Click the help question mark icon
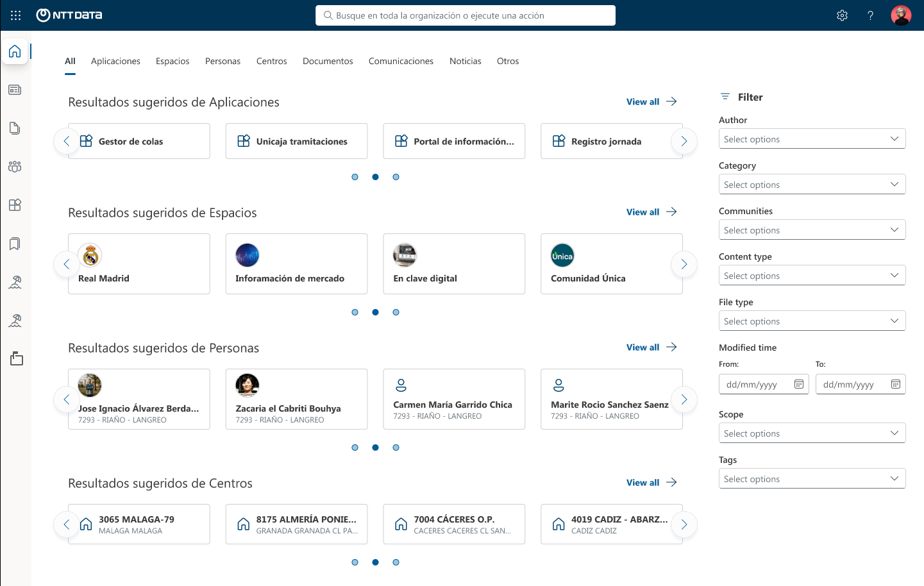The height and width of the screenshot is (586, 924). coord(870,15)
